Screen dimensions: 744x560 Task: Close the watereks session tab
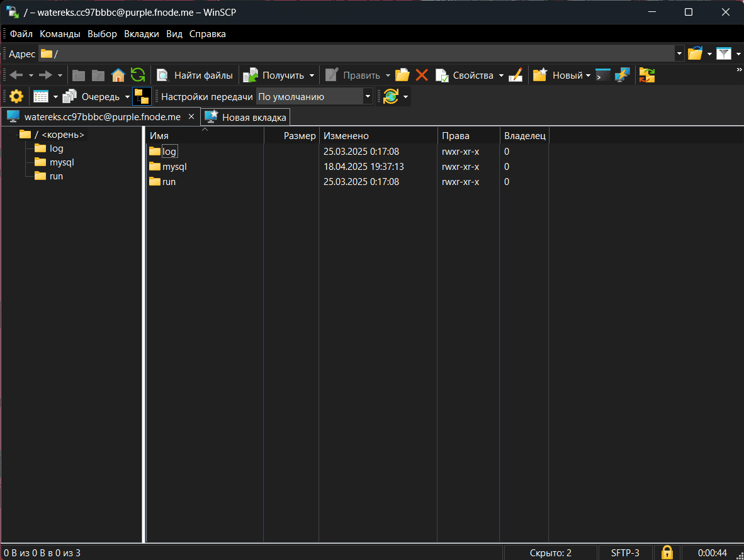tap(191, 117)
